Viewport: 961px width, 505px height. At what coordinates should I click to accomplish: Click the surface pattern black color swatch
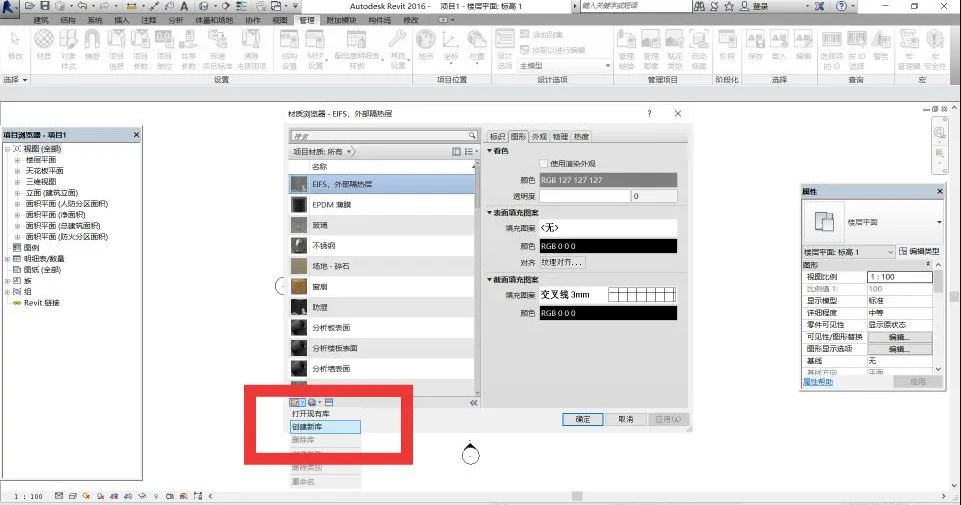[x=608, y=246]
